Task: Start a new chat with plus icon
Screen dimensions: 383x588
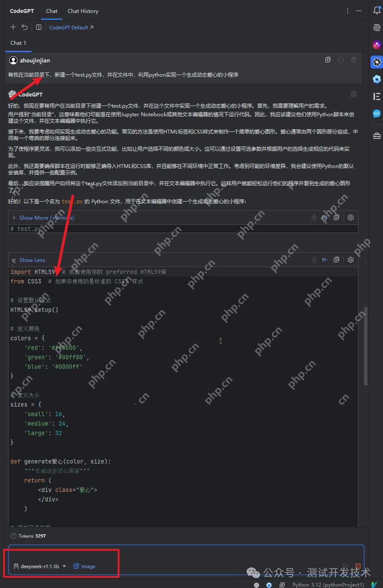Action: click(x=13, y=27)
